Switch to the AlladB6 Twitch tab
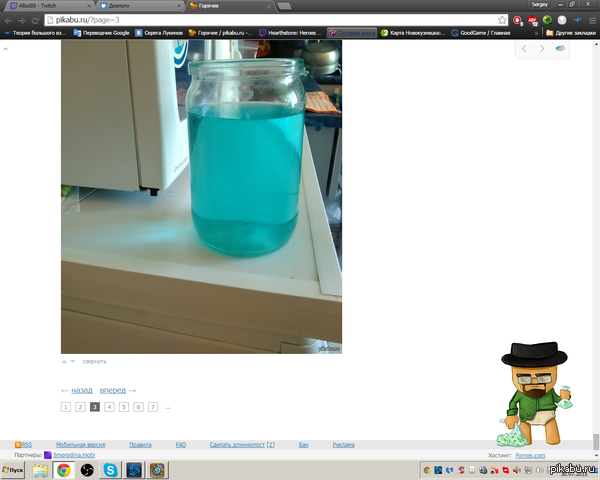 (40, 6)
